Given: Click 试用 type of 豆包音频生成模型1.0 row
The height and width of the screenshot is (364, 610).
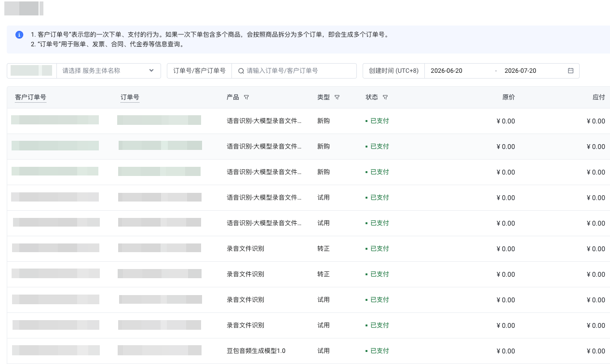Looking at the screenshot, I should (324, 351).
